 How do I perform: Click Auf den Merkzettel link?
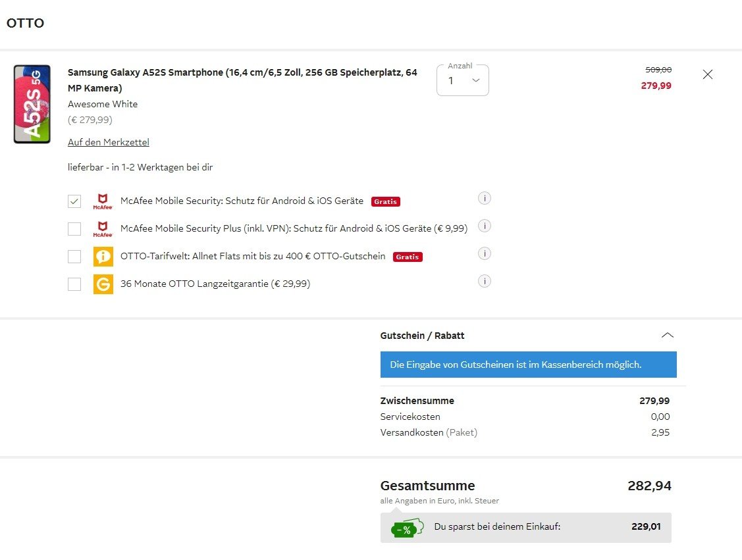[x=109, y=142]
